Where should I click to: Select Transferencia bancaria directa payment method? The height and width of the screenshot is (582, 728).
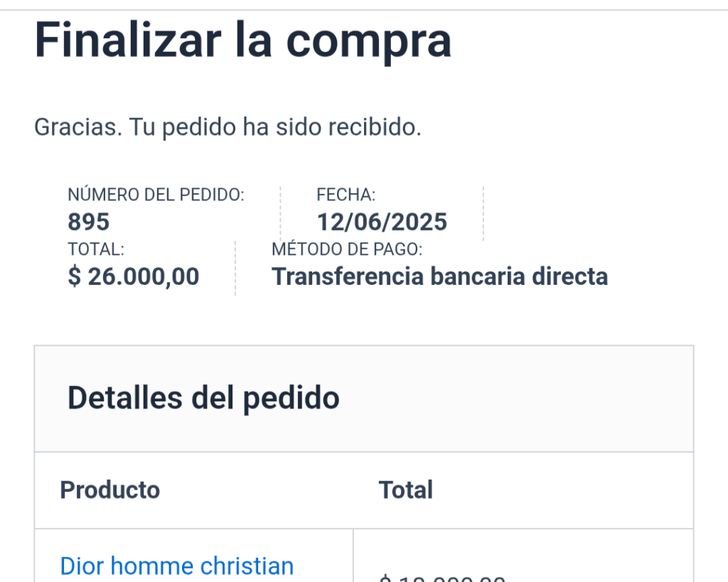click(439, 276)
